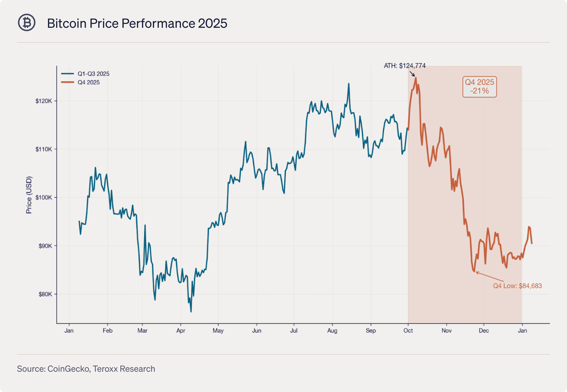Select the Aug month on the x-axis
Screen dimensions: 567x392
[x=332, y=331]
